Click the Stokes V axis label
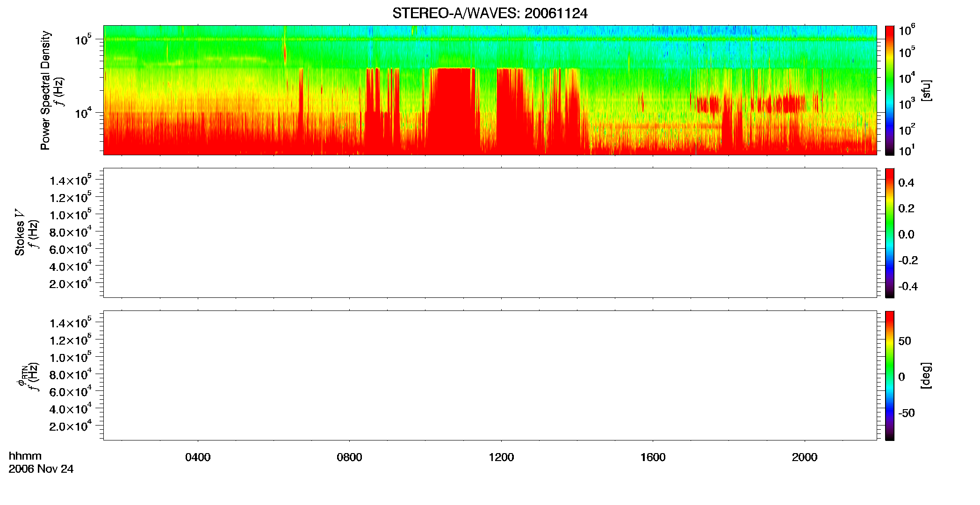Viewport: 980px width, 505px height. click(20, 232)
